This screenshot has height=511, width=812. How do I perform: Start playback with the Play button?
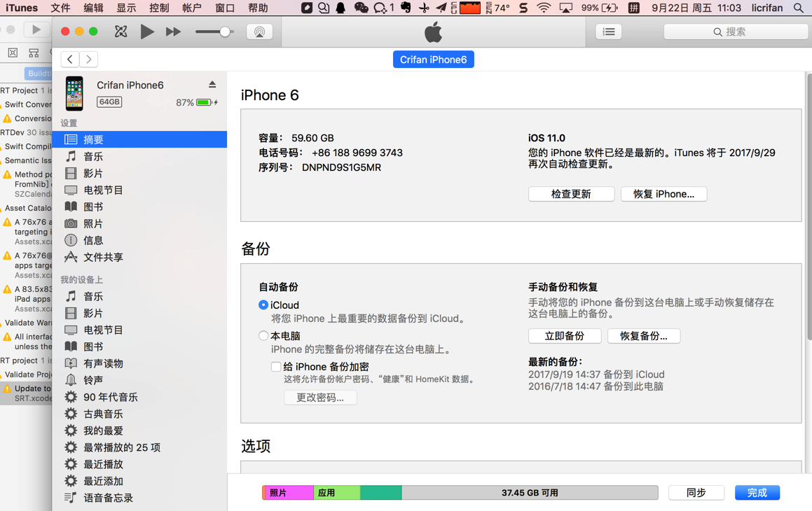click(147, 31)
